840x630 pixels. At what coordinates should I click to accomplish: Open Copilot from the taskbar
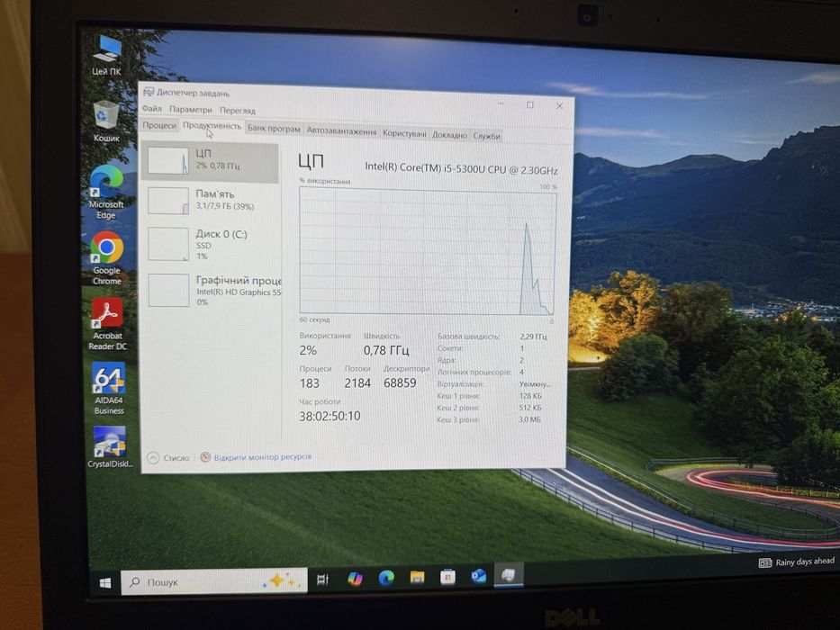[355, 579]
